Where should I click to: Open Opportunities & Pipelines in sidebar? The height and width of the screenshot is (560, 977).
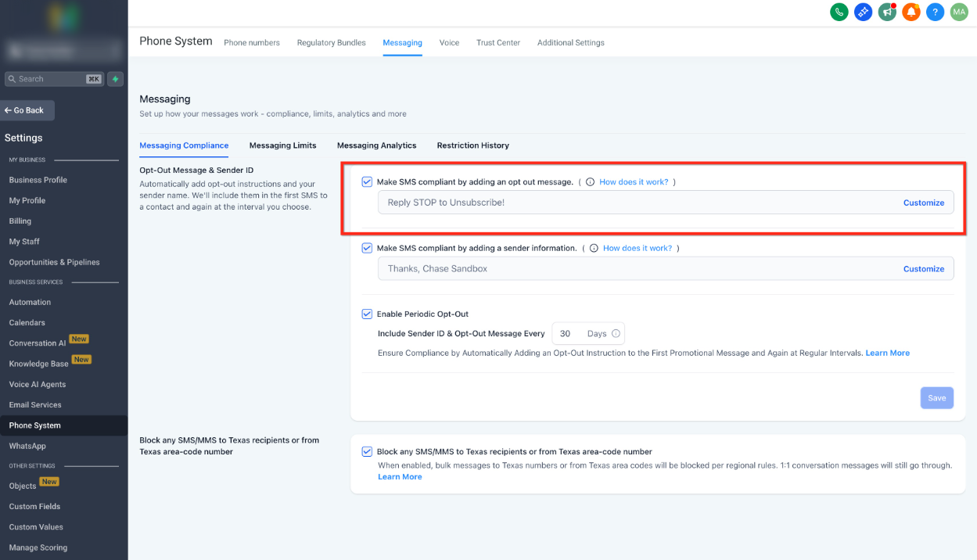55,262
